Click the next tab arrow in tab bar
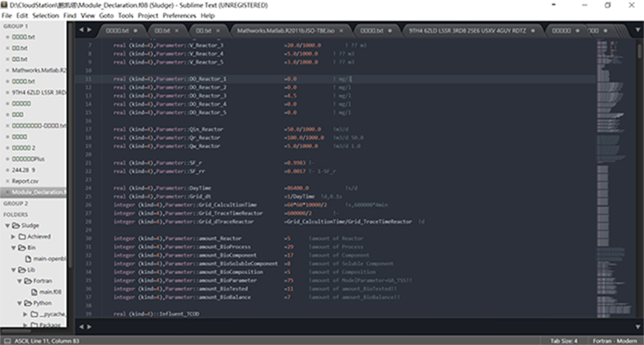This screenshot has height=345, width=644. [x=90, y=29]
